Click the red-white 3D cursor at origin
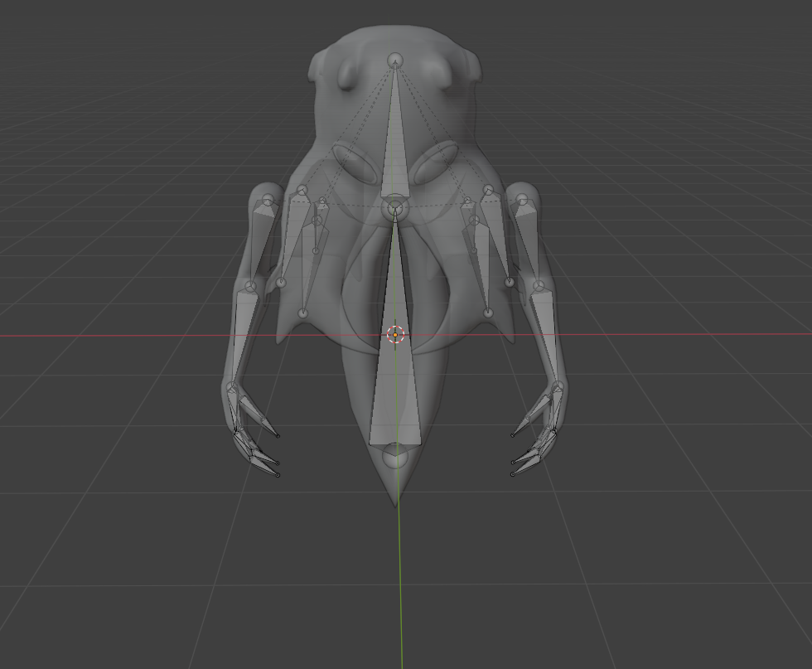 coord(395,335)
